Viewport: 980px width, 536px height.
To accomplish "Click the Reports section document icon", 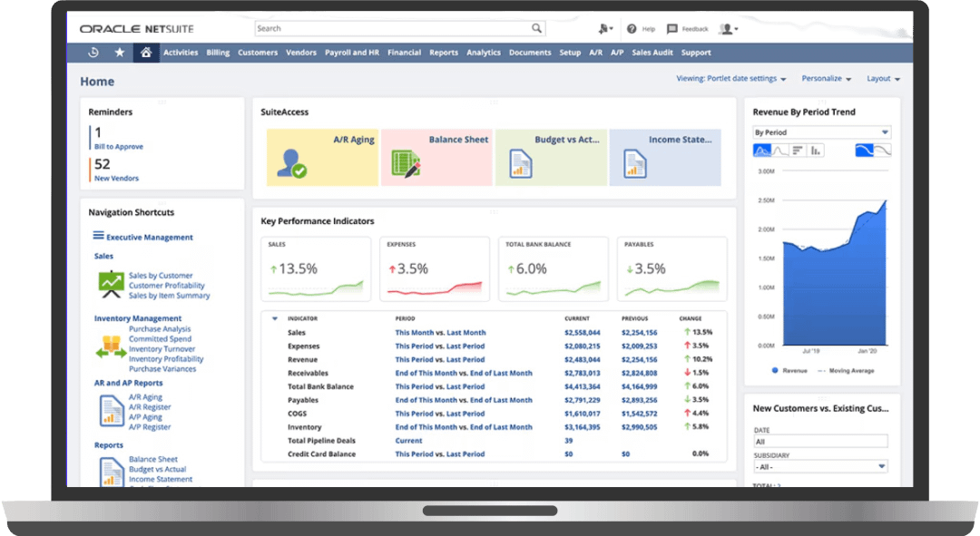I will tap(112, 472).
